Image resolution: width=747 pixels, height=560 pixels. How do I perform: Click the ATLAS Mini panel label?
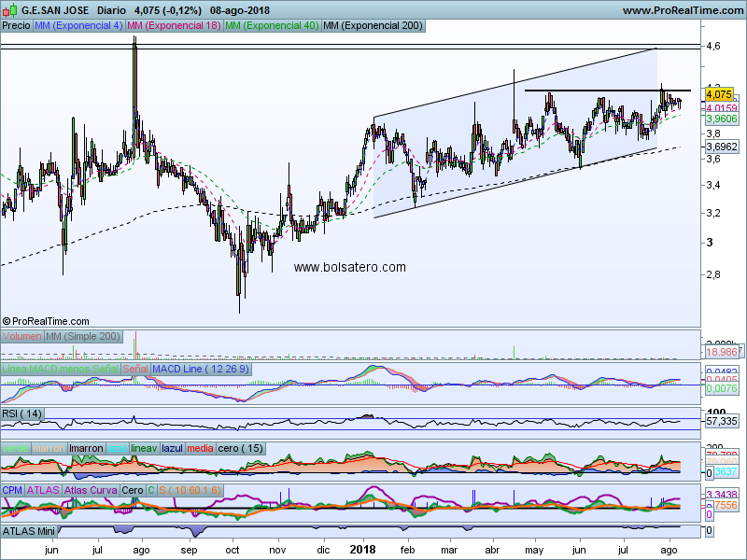(x=30, y=530)
